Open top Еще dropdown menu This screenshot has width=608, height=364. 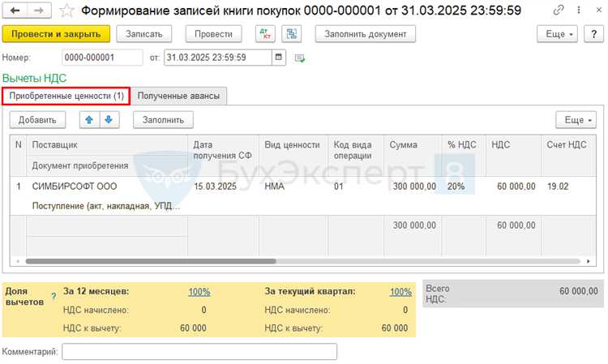click(x=557, y=34)
